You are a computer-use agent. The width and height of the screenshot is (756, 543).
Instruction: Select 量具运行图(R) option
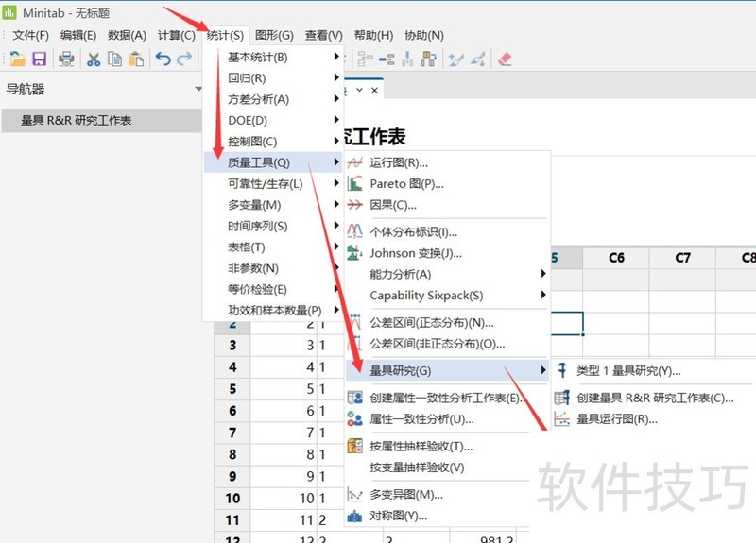[616, 418]
